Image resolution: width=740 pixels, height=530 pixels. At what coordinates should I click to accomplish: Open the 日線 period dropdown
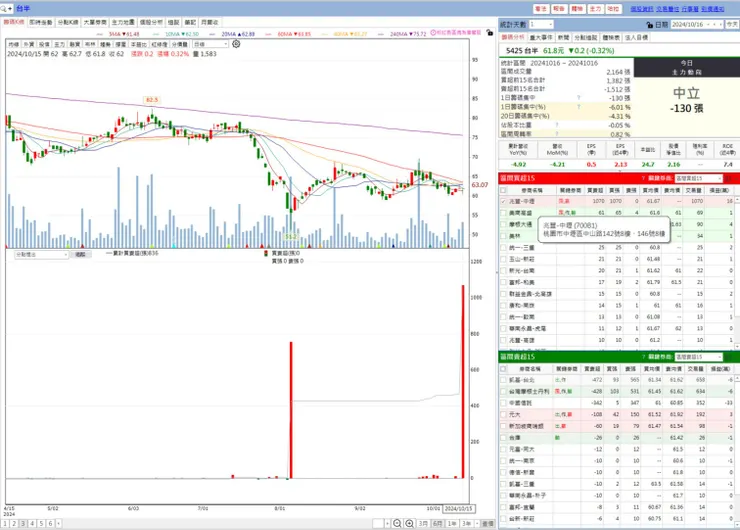point(210,44)
